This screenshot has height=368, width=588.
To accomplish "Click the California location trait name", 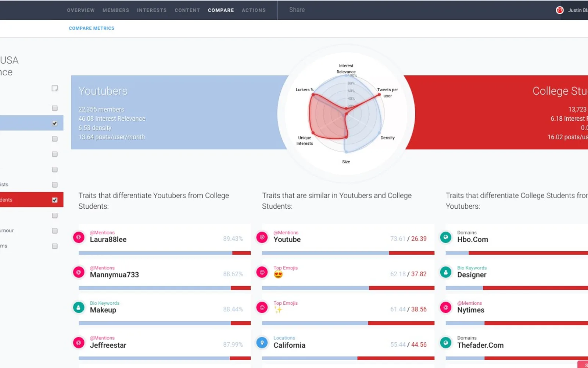I will tap(289, 345).
